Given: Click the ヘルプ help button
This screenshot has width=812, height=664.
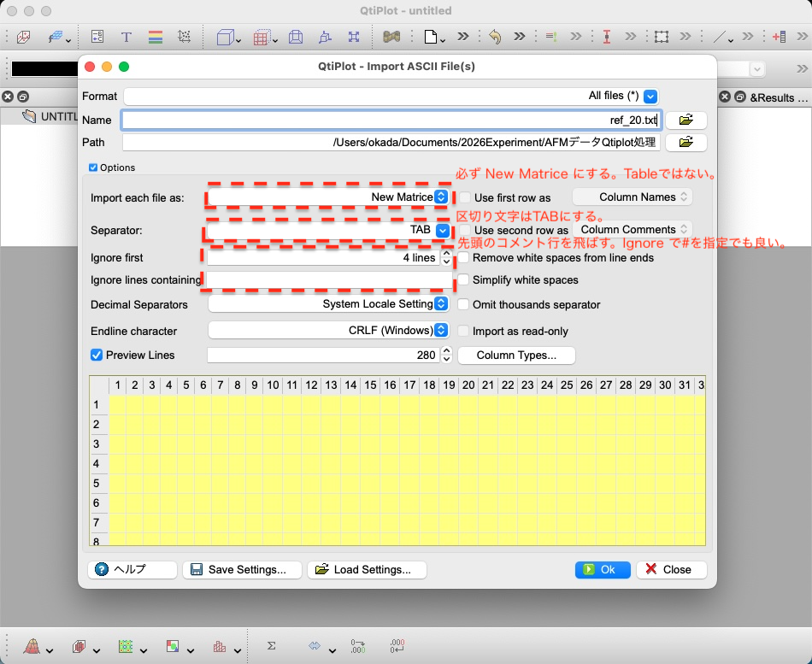Looking at the screenshot, I should click(132, 569).
